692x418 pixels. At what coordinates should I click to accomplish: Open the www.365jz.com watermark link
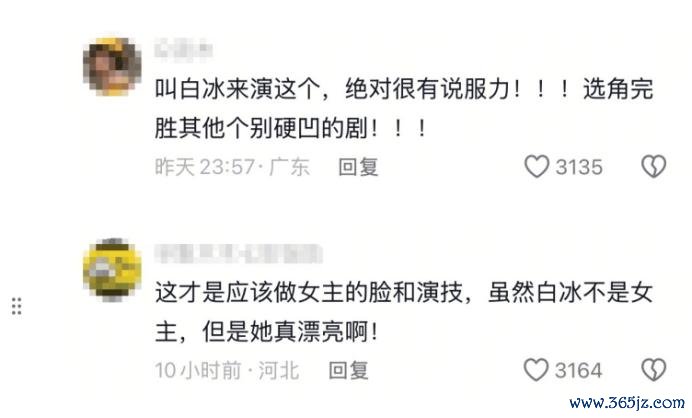(627, 403)
